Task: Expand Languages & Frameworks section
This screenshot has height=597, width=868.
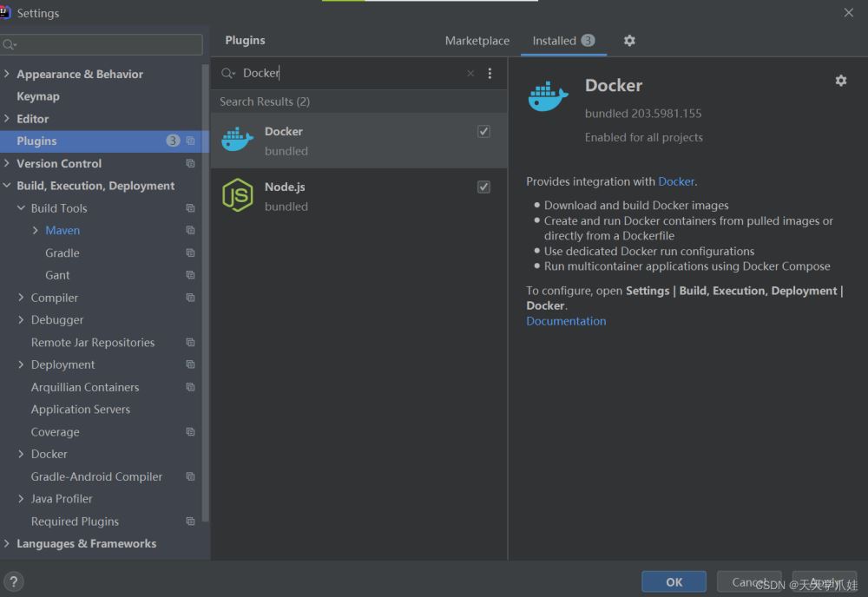Action: click(7, 543)
